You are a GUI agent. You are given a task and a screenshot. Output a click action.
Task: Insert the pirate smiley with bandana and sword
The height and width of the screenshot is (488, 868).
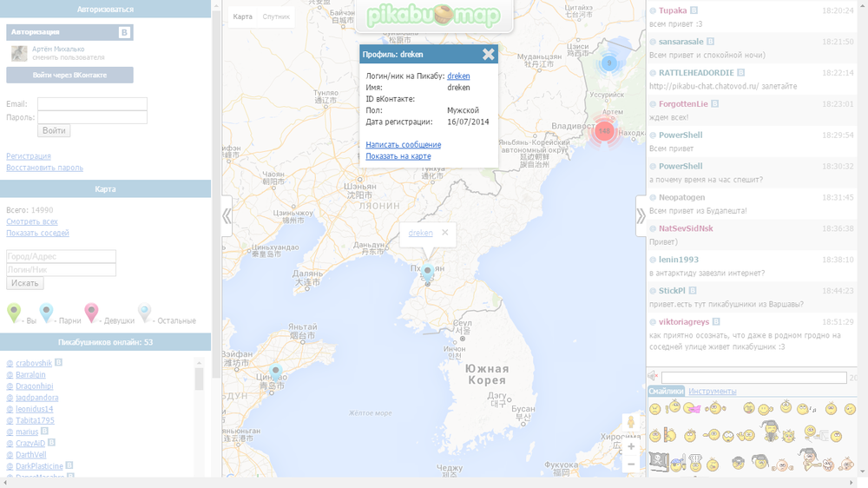click(x=678, y=463)
